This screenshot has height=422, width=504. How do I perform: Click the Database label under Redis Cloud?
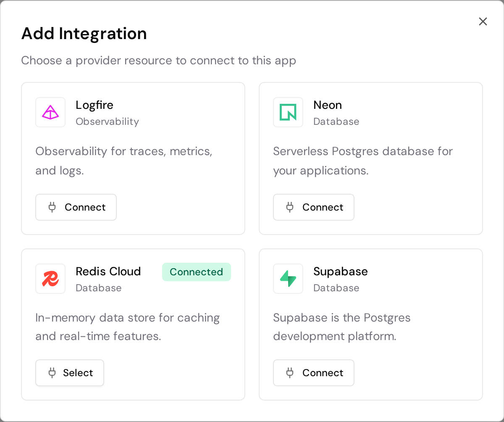pos(99,288)
